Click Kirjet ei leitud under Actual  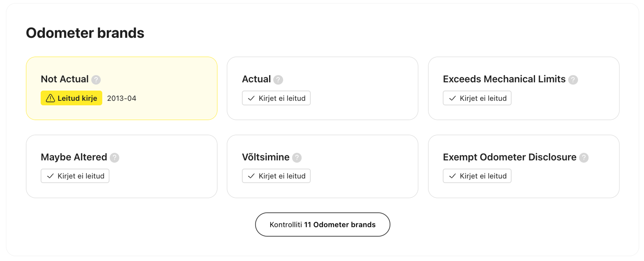click(x=276, y=98)
